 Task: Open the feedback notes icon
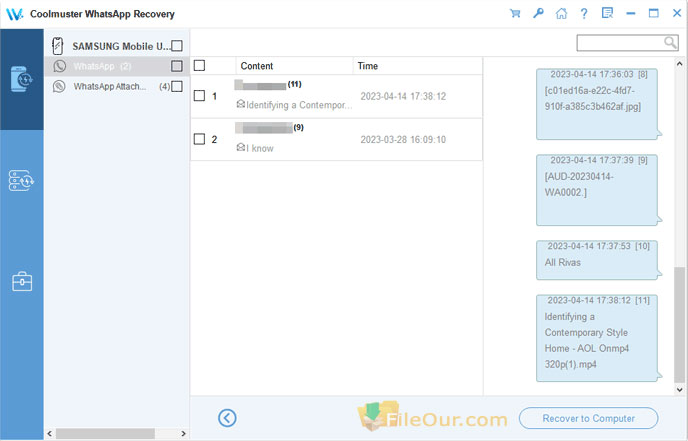click(x=607, y=13)
